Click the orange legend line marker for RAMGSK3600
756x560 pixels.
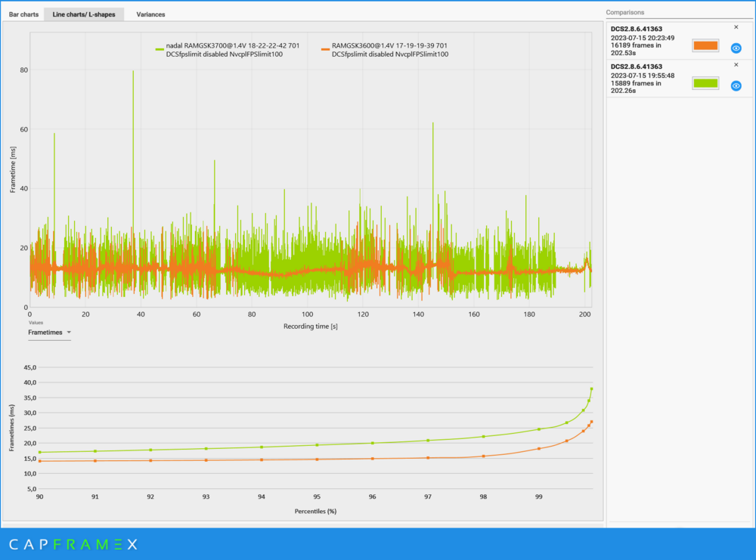coord(324,48)
